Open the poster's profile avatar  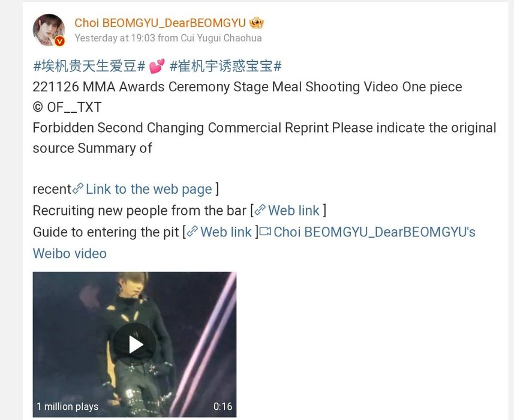pyautogui.click(x=49, y=30)
